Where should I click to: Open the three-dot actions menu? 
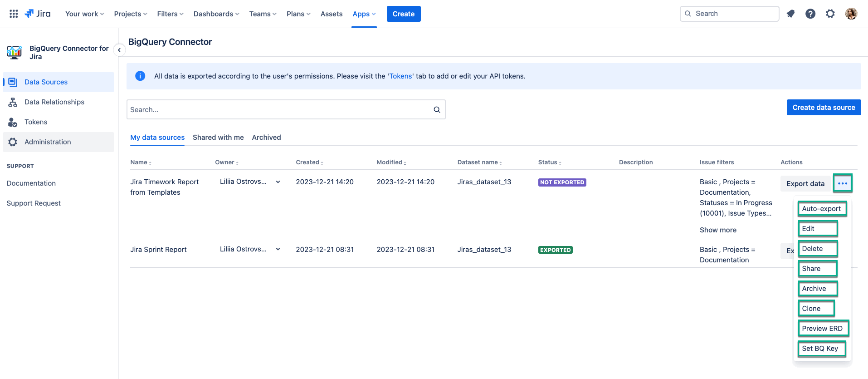tap(843, 183)
